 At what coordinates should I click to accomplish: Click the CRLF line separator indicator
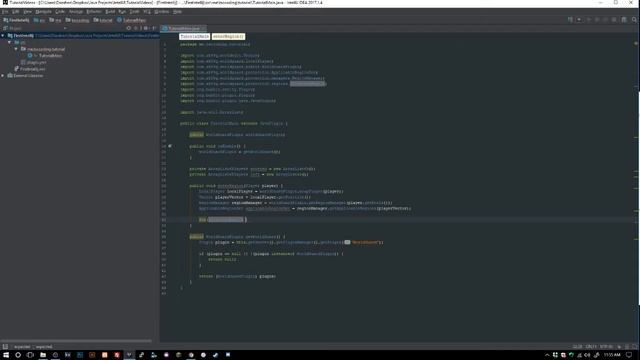click(591, 347)
